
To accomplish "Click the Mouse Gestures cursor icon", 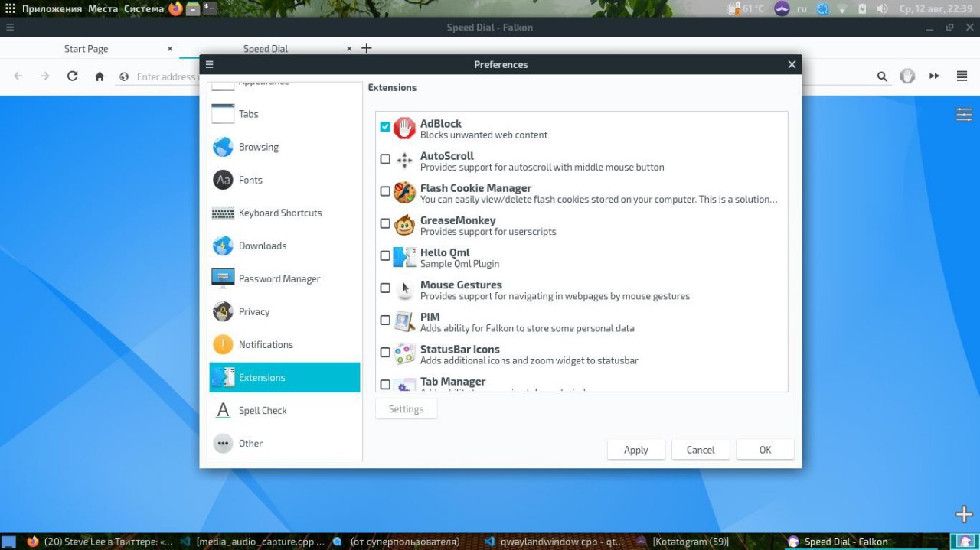I will (x=404, y=289).
